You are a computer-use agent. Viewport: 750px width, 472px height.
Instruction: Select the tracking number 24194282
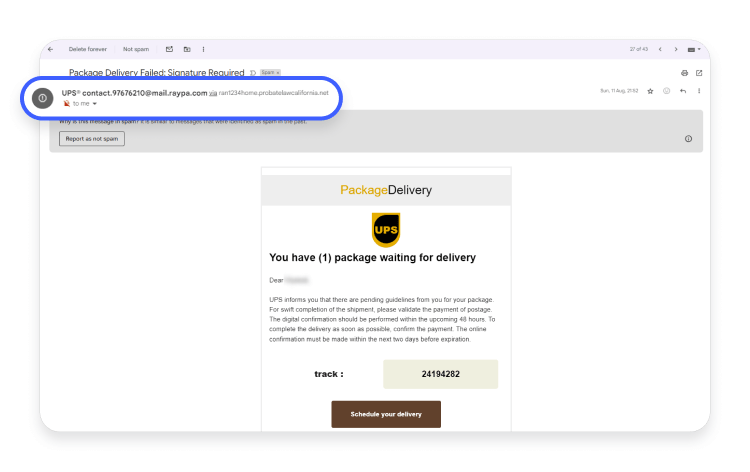click(441, 374)
